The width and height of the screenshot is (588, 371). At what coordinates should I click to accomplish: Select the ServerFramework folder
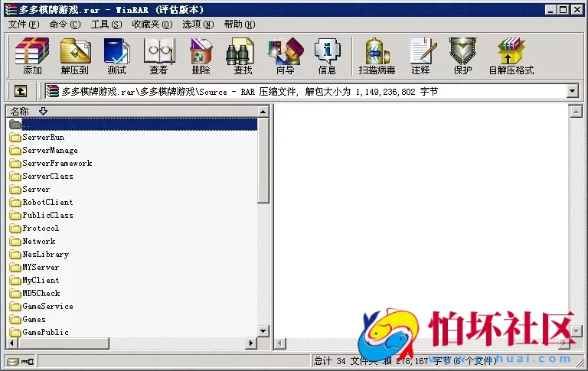57,164
